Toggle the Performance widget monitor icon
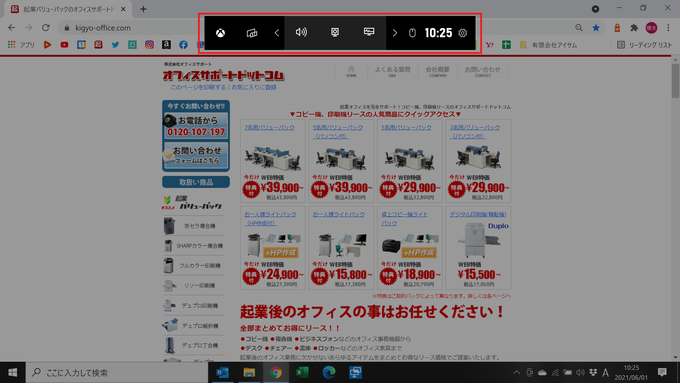This screenshot has width=680, height=383. click(x=369, y=32)
